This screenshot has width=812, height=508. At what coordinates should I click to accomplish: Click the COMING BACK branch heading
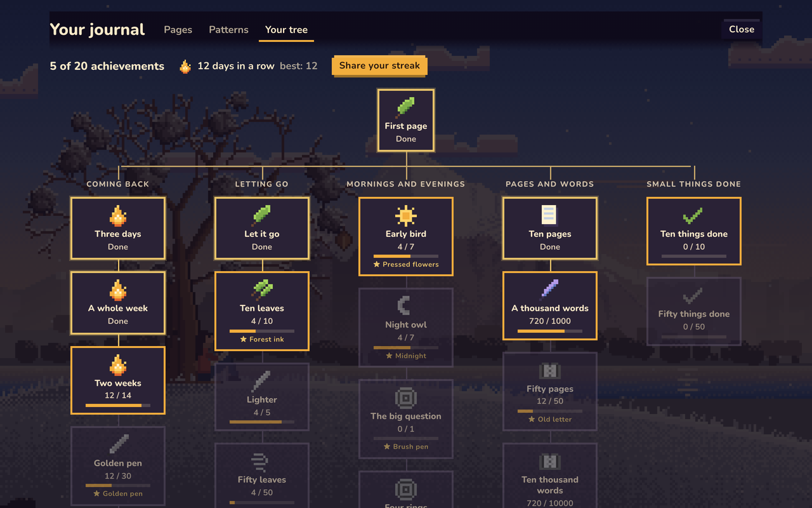pyautogui.click(x=118, y=184)
